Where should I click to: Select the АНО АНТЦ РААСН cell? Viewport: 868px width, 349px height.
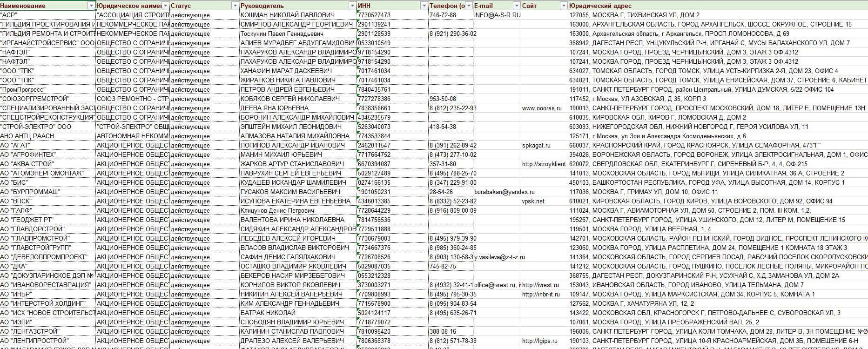(47, 136)
